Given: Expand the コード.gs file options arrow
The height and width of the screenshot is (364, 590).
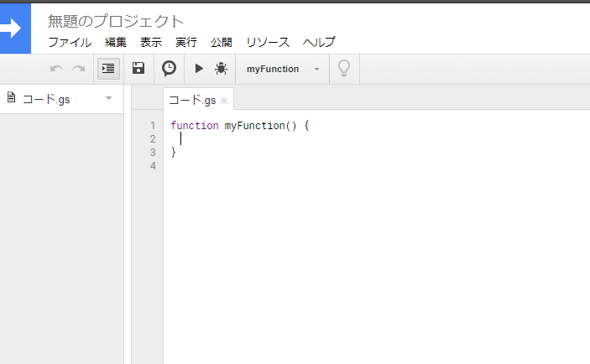Looking at the screenshot, I should (109, 98).
